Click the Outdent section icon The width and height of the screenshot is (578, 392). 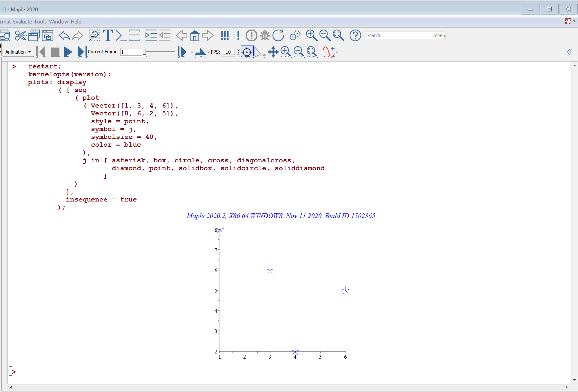point(164,35)
